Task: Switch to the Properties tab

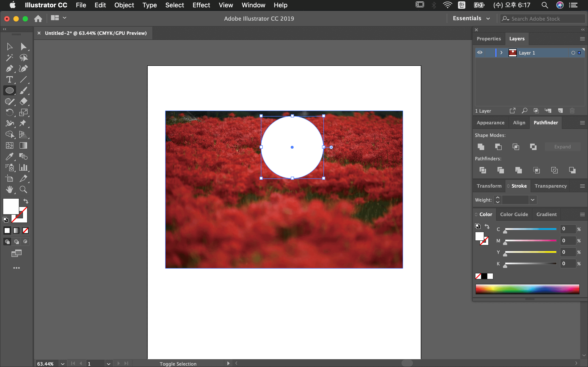Action: click(x=488, y=39)
